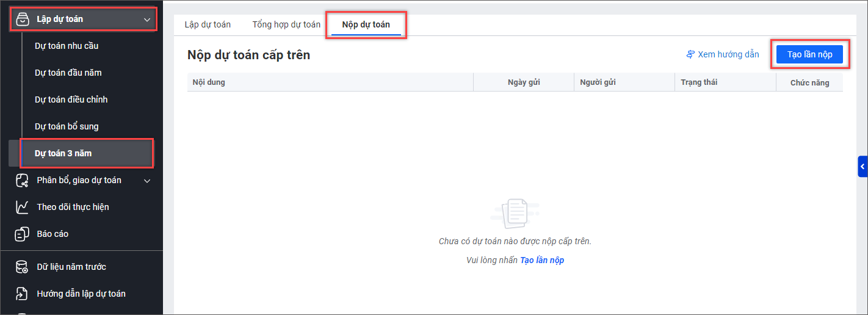
Task: Select Dự toán nhu cầu in sidebar
Action: 67,46
